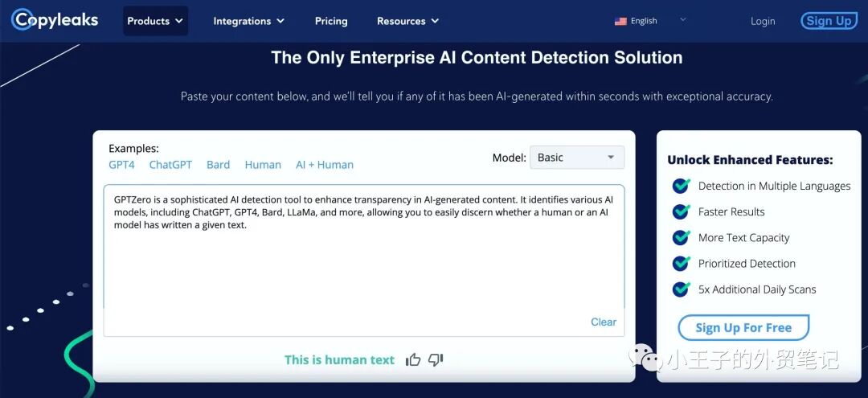Screen dimensions: 868x398
Task: Load the AI + Human example
Action: 325,164
